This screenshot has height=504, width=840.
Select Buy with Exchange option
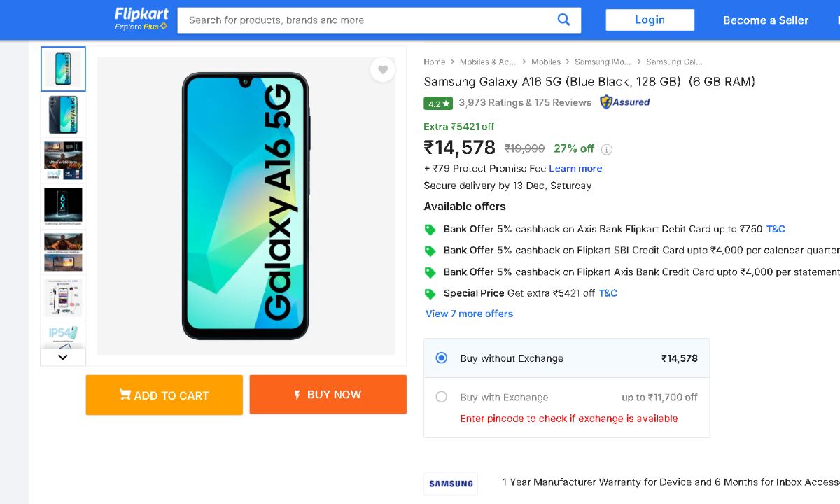click(442, 397)
